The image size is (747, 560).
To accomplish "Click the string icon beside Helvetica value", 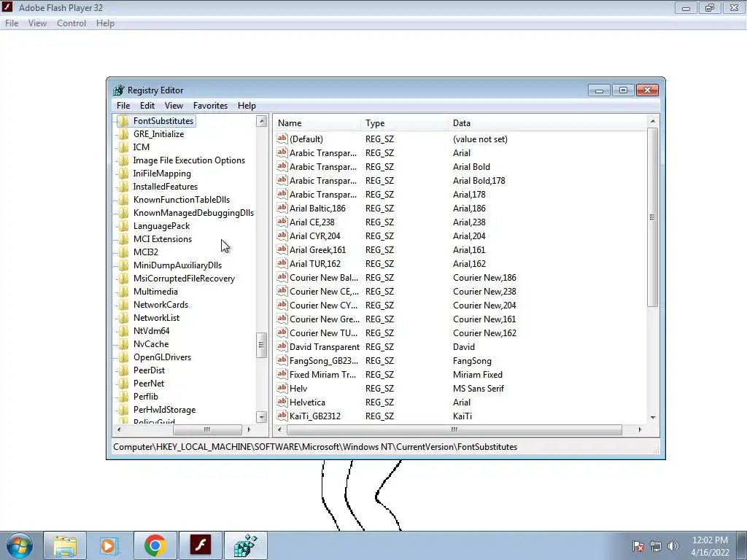I will coord(282,402).
